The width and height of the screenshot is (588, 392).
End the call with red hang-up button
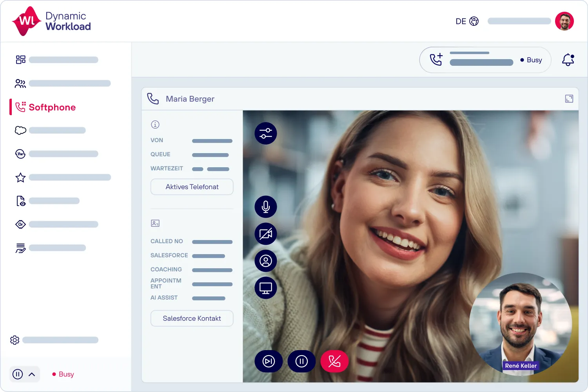point(334,361)
